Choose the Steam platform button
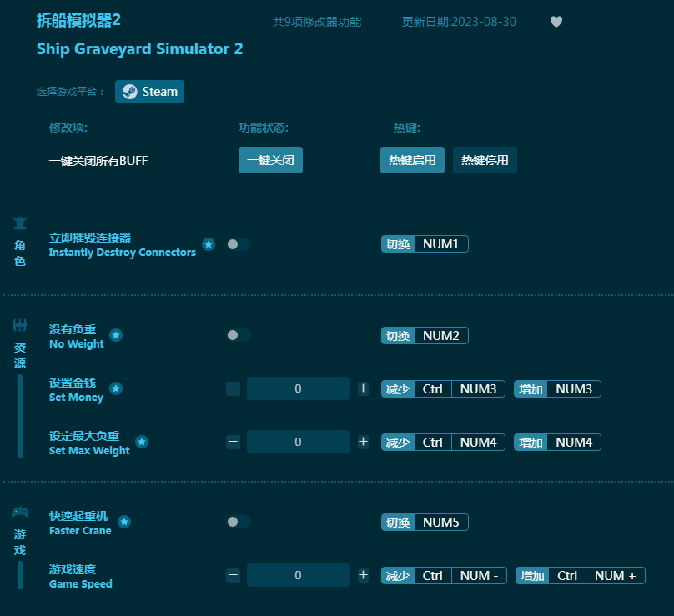 tap(150, 92)
